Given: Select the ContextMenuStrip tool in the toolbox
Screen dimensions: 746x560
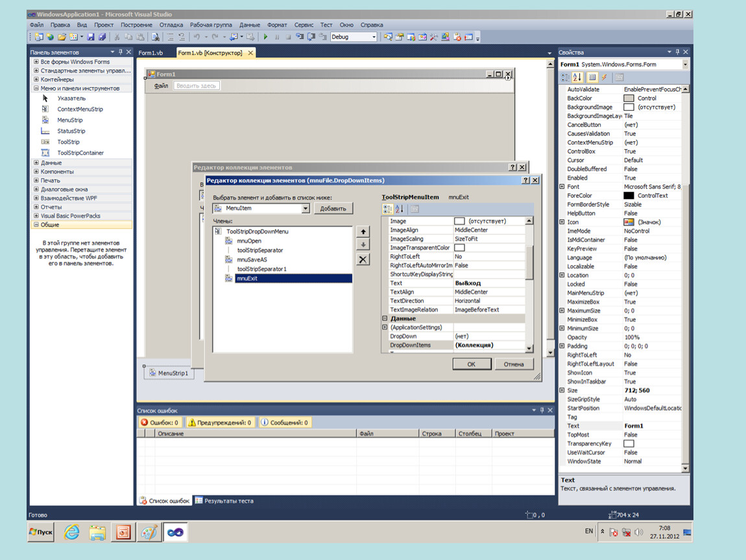Looking at the screenshot, I should [80, 109].
